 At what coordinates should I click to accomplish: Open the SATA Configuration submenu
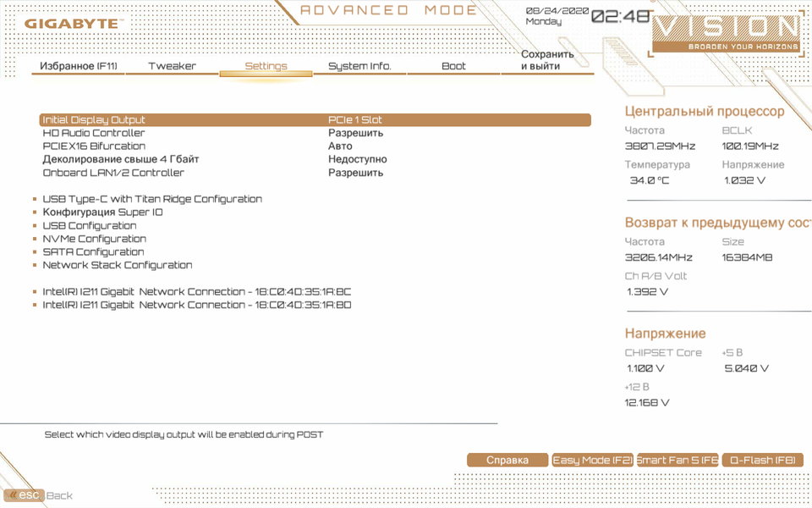tap(93, 252)
